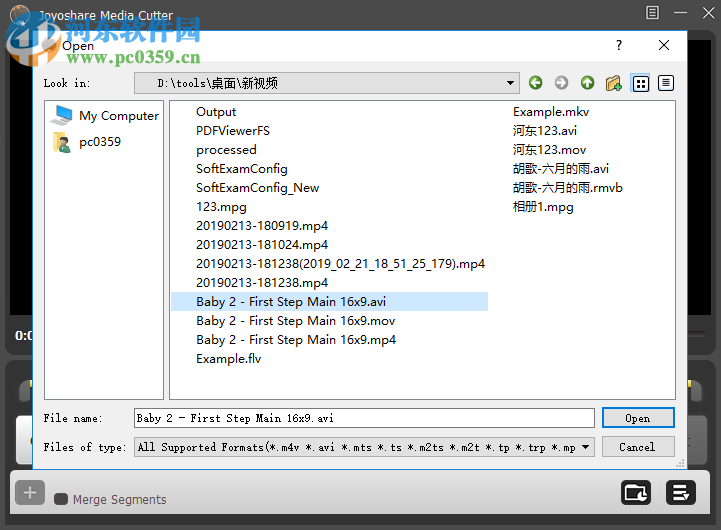Viewport: 721px width, 530px height.
Task: Click the grey forward navigation arrow
Action: 561,83
